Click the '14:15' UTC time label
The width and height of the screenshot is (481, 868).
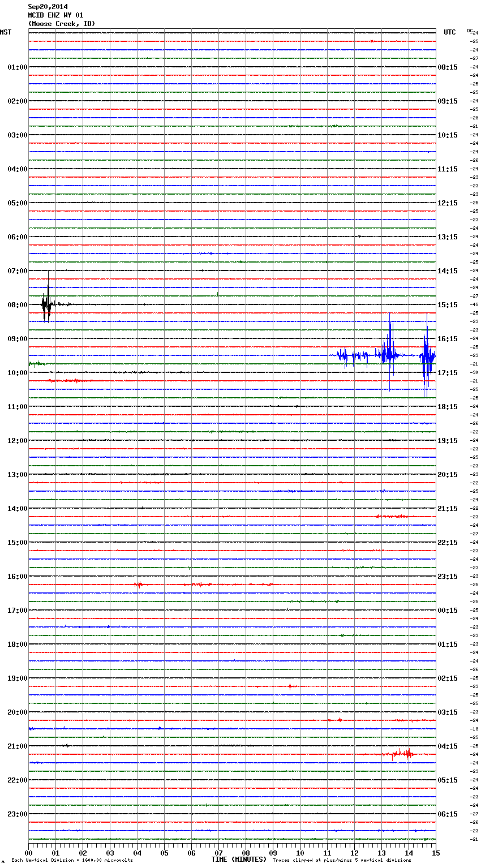448,271
